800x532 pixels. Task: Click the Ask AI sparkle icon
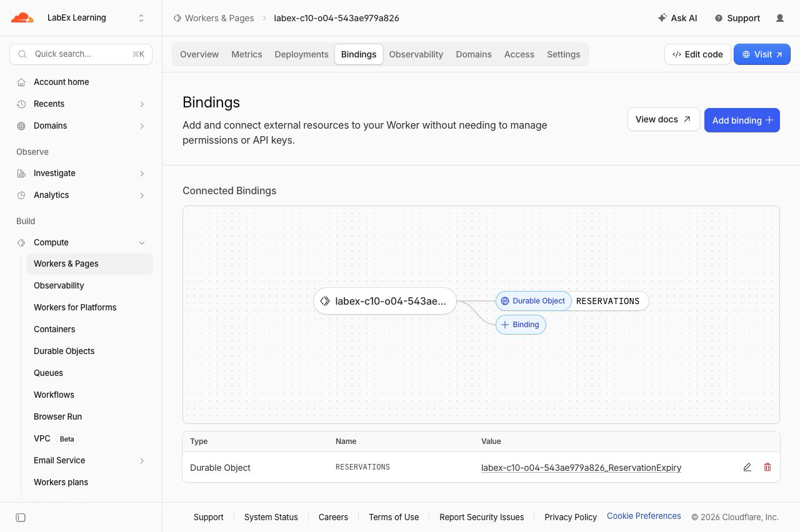[x=662, y=18]
